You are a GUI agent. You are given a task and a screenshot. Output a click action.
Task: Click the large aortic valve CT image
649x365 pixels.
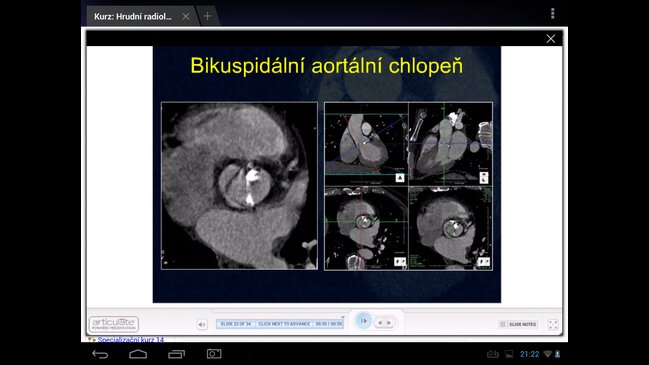[239, 186]
